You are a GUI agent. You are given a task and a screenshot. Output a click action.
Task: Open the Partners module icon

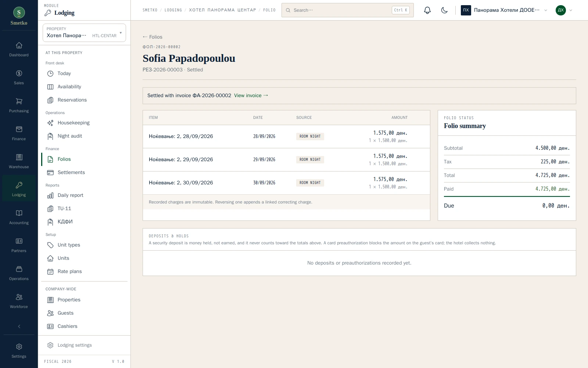[19, 245]
